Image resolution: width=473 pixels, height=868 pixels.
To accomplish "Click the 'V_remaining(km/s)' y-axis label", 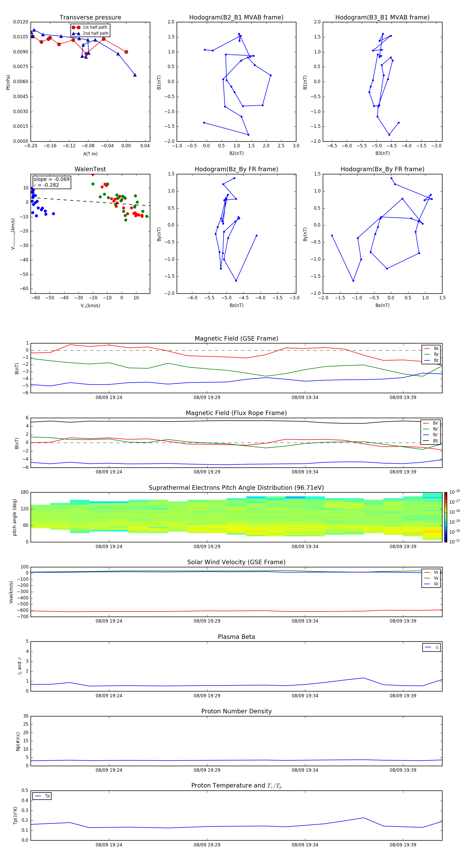I will click(13, 234).
